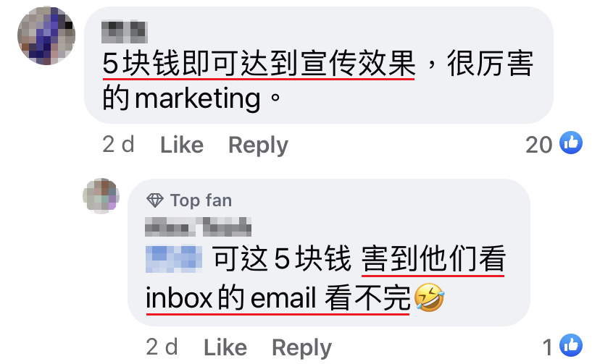The height and width of the screenshot is (364, 600).
Task: Open the first commenter's profile picture
Action: 46,35
